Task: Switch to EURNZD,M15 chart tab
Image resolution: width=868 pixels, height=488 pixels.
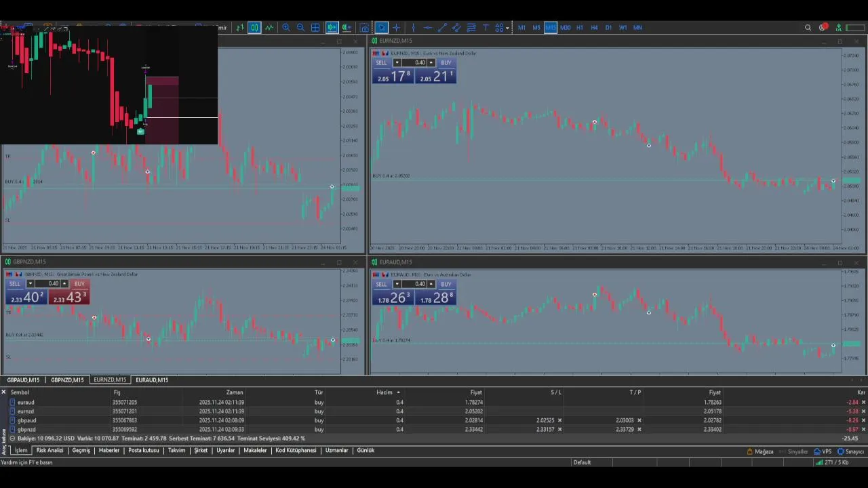Action: point(110,380)
